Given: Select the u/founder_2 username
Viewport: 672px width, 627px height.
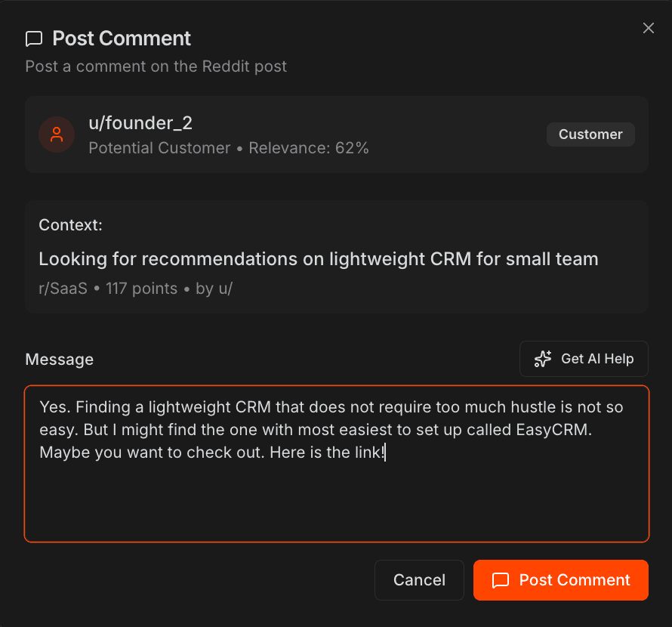Looking at the screenshot, I should (140, 122).
